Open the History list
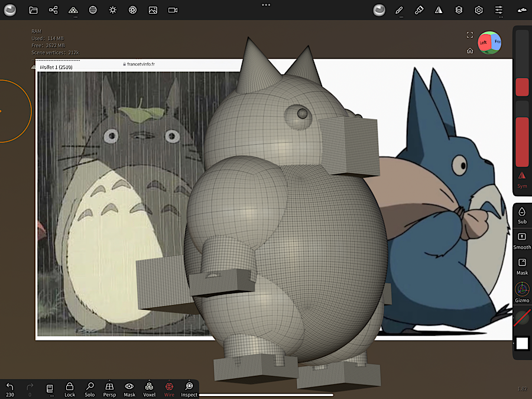Viewport: 532px width, 399px height. (x=50, y=389)
